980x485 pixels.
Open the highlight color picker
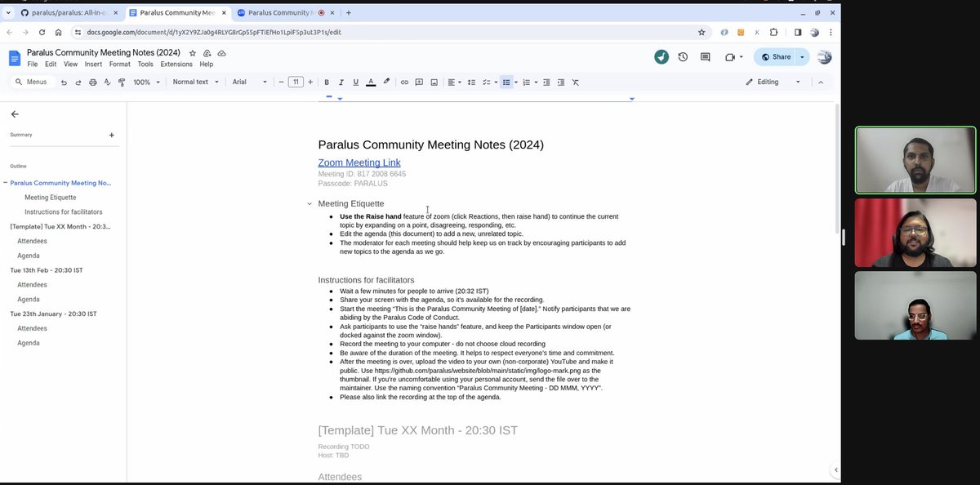point(386,82)
